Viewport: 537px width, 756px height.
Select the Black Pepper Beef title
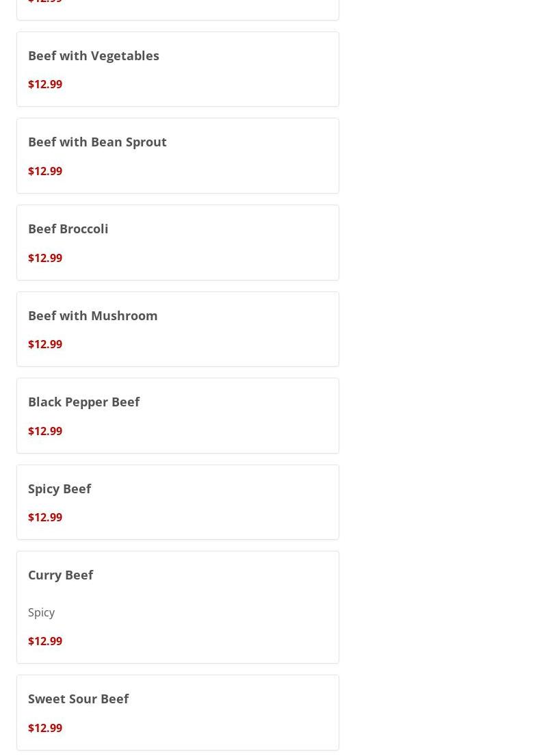(x=84, y=402)
